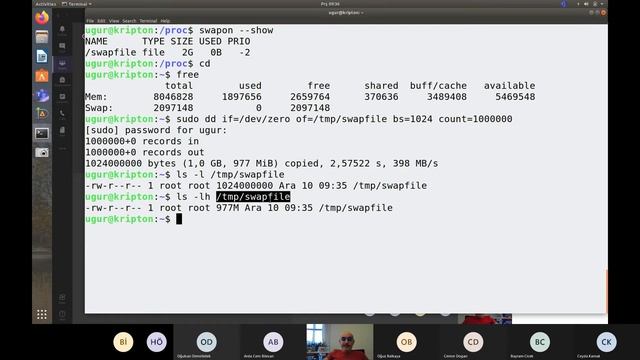Open the Software Updater dock icon

[42, 114]
